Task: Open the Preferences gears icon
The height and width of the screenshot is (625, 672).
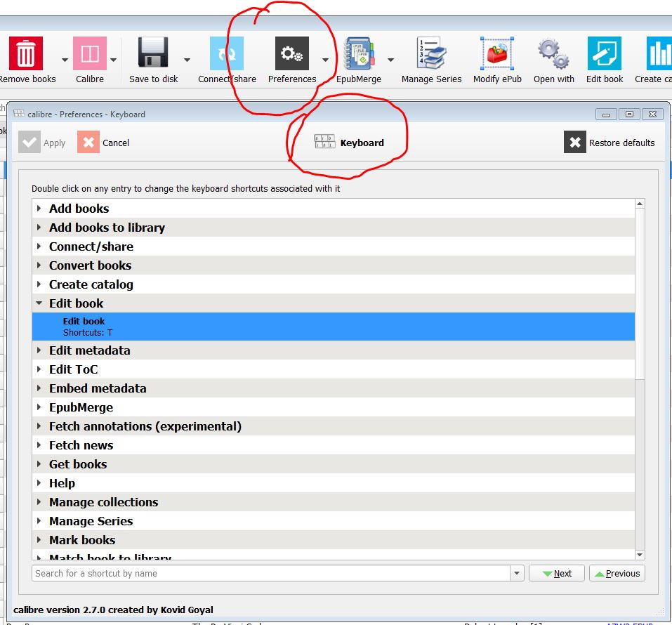Action: coord(292,53)
